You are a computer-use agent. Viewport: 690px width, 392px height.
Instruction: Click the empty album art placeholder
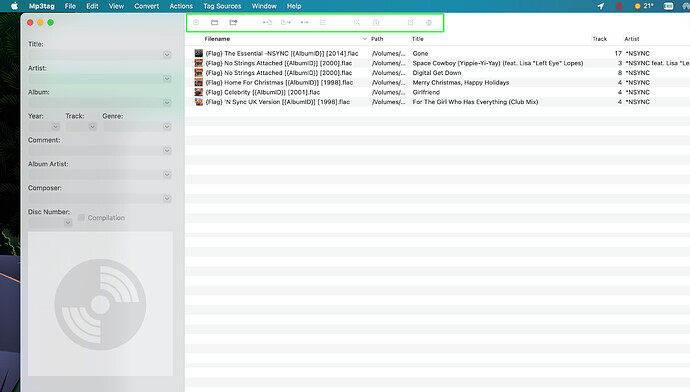point(100,304)
